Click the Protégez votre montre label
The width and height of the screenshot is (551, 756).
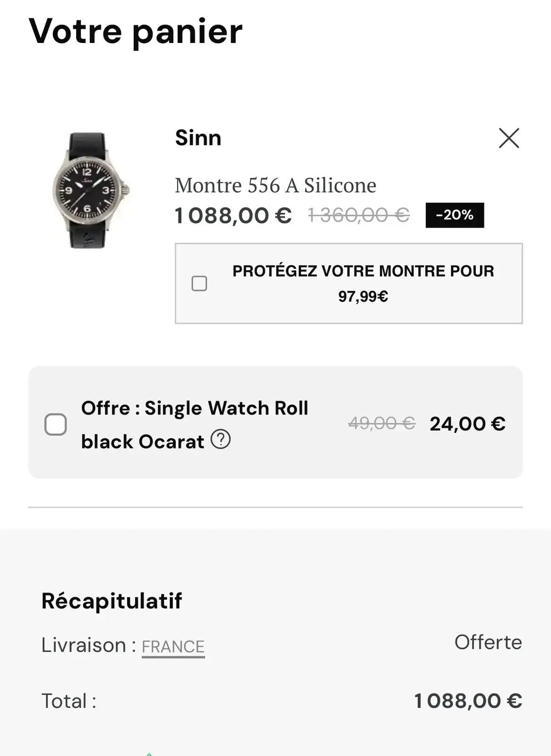pyautogui.click(x=363, y=283)
